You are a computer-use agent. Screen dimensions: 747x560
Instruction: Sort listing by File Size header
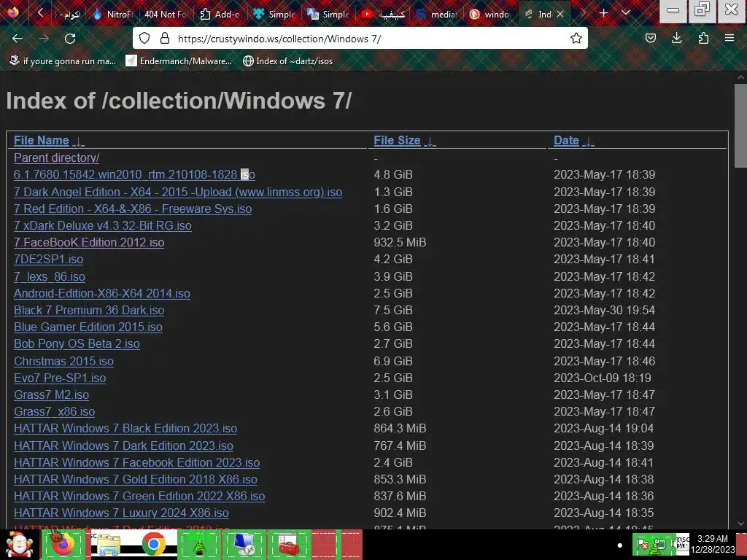click(397, 141)
